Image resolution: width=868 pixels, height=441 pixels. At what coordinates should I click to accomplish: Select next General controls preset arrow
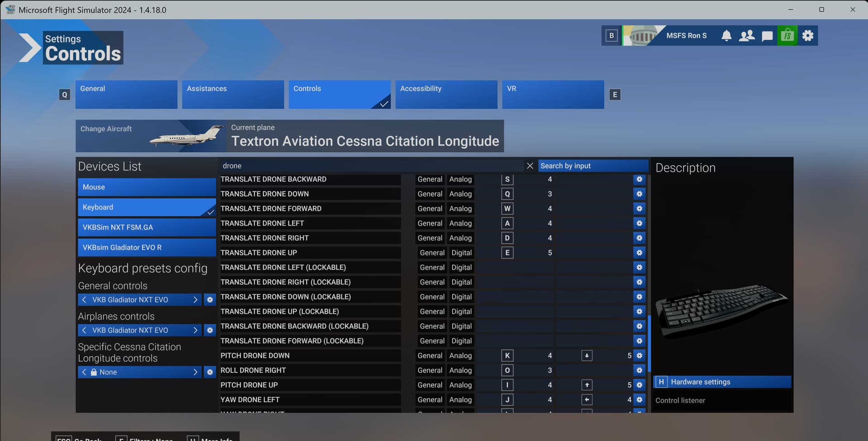pos(195,300)
